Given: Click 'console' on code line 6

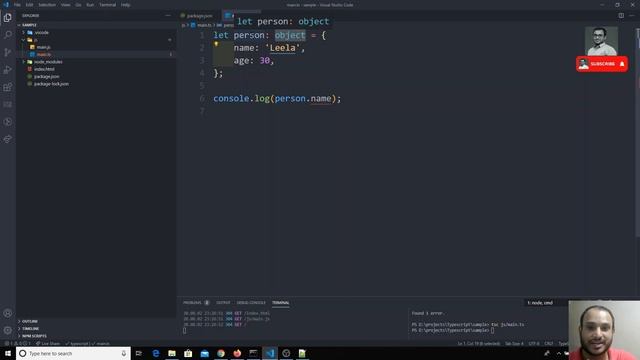Looking at the screenshot, I should point(231,98).
